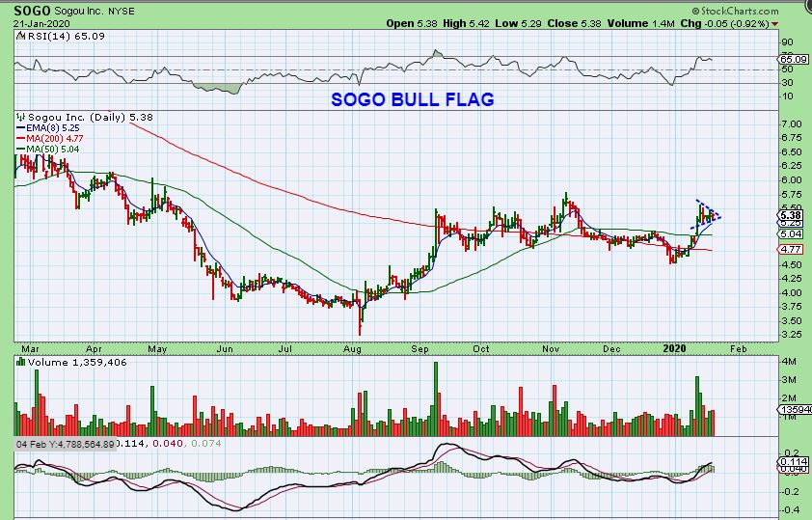Click the 0.114 MACD value axis label
The width and height of the screenshot is (812, 520).
795,461
